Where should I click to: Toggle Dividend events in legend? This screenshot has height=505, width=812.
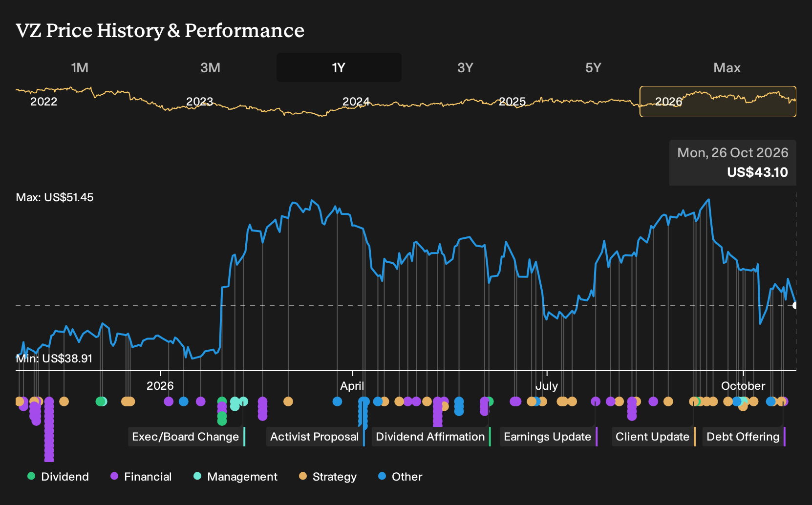(x=58, y=477)
